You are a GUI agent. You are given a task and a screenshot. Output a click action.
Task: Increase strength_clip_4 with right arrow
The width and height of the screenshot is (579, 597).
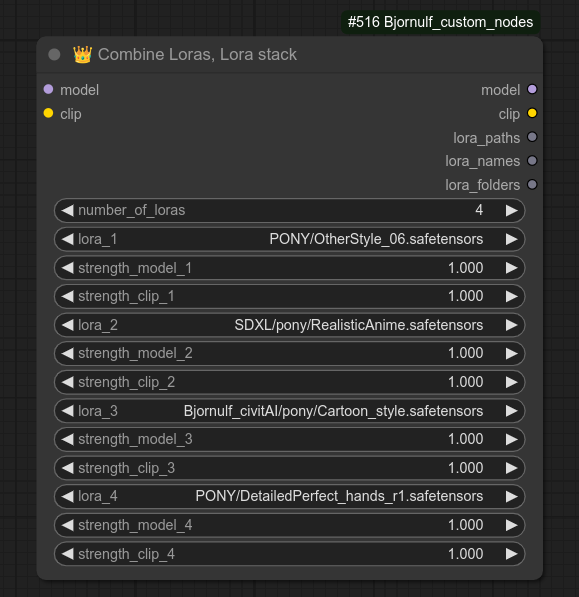coord(512,554)
